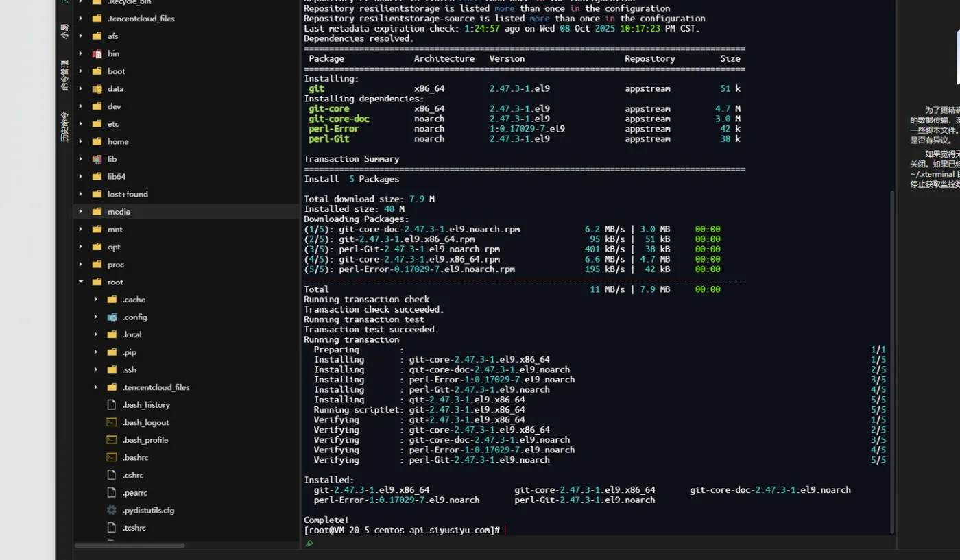
Task: Open the 命令管理 side tab
Action: click(64, 75)
